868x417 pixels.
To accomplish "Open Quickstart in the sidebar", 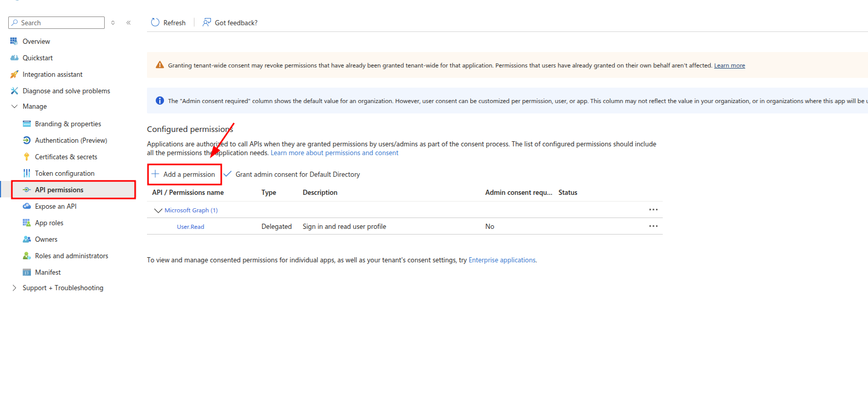I will tap(38, 58).
